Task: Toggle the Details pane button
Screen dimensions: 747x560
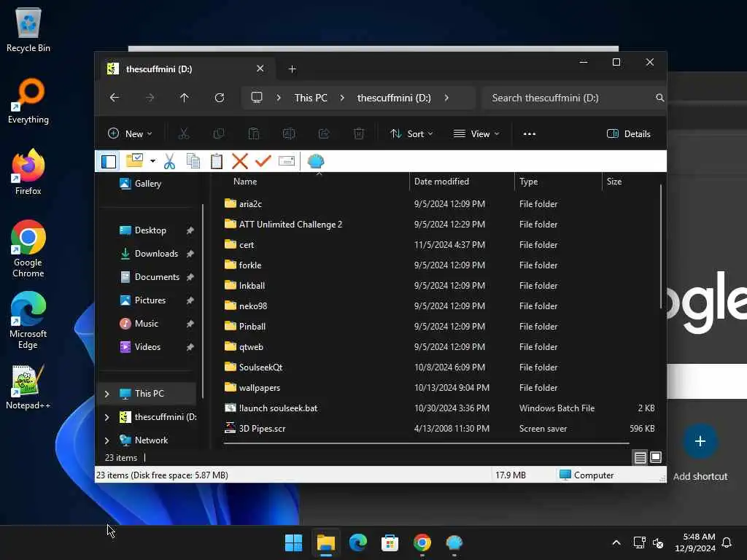Action: pos(628,134)
